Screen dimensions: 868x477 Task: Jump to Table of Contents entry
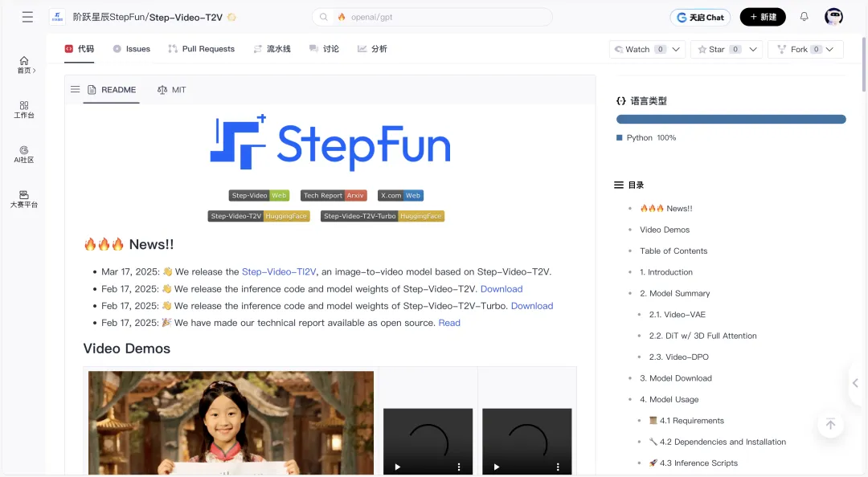tap(674, 251)
